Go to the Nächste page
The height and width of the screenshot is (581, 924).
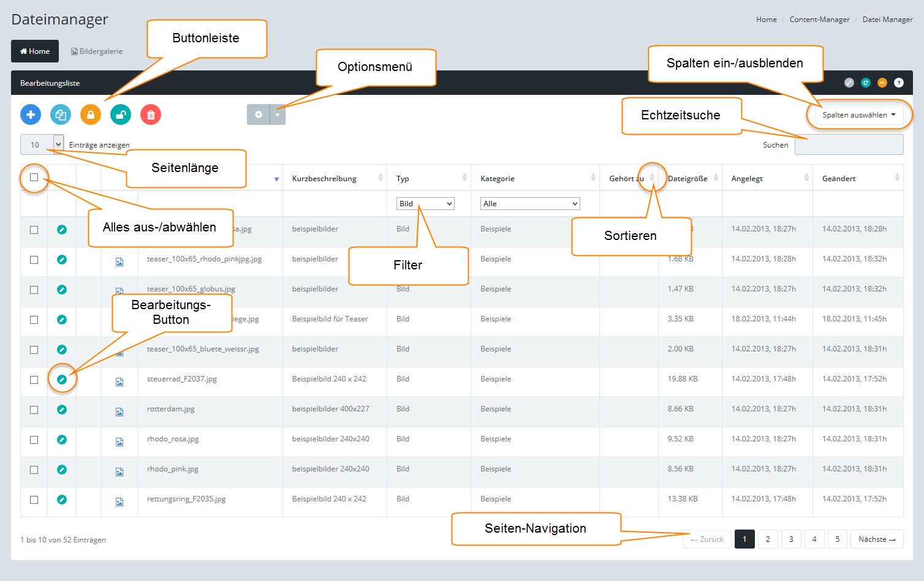click(x=876, y=539)
